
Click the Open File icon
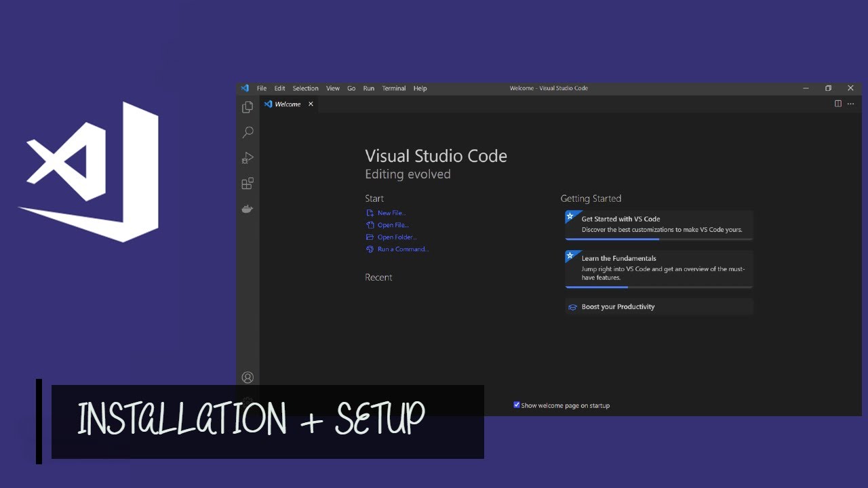tap(370, 225)
